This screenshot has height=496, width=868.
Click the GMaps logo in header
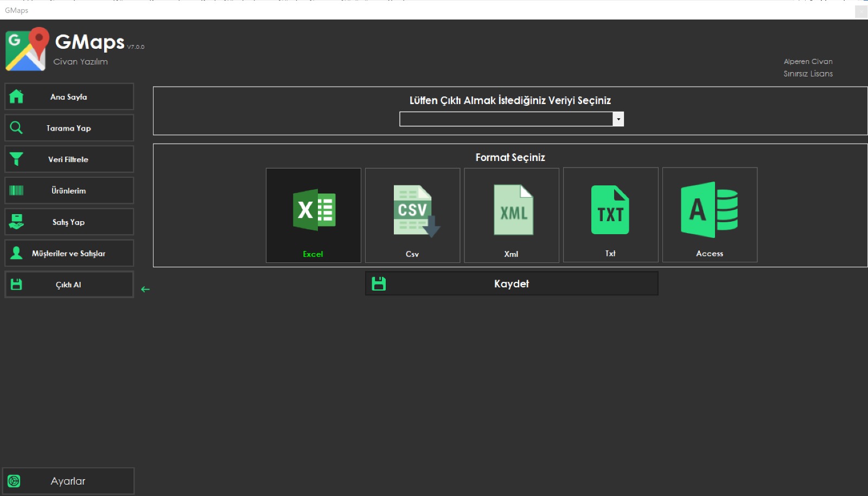click(x=26, y=49)
